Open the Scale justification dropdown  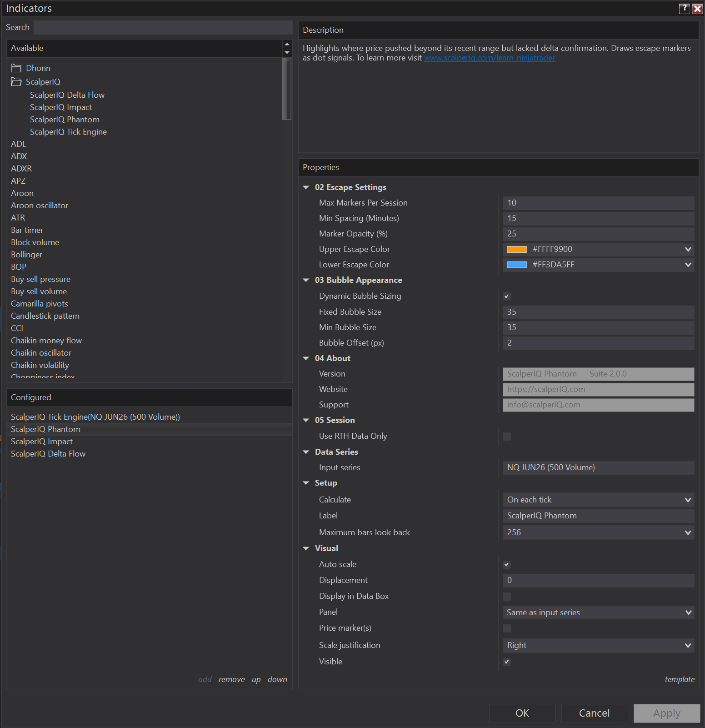tap(598, 645)
